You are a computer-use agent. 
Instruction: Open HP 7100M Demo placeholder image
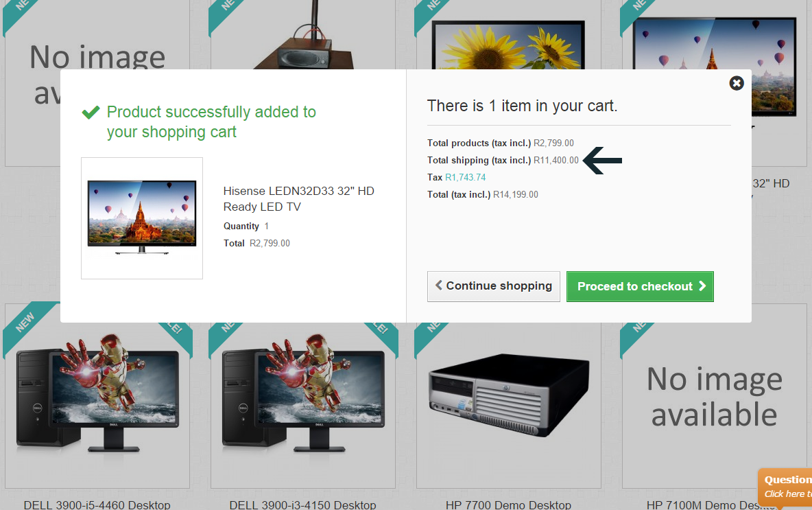pyautogui.click(x=714, y=397)
